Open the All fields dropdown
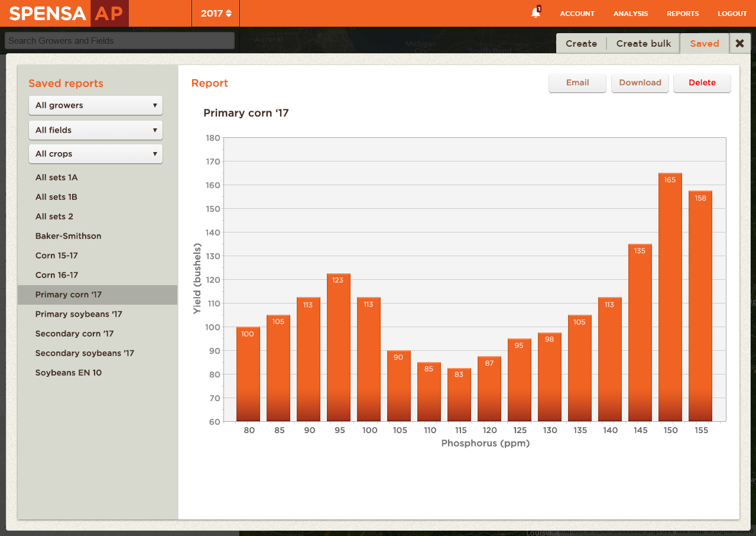 click(95, 130)
